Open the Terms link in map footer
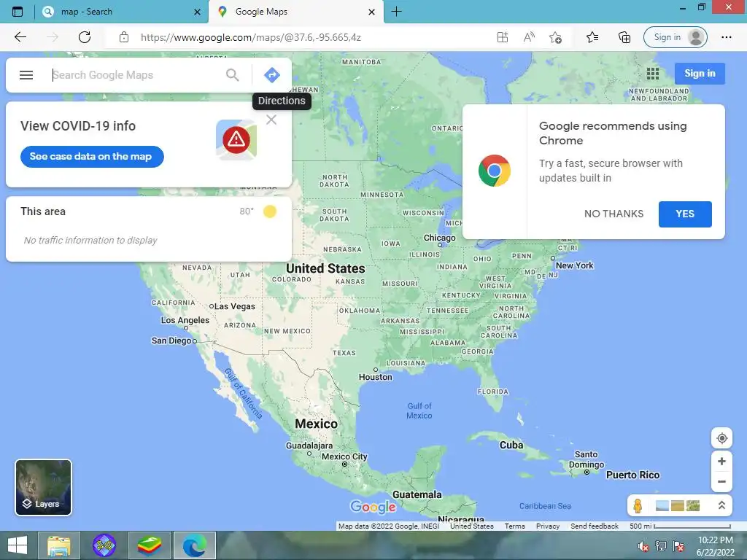Image resolution: width=747 pixels, height=560 pixels. (514, 526)
